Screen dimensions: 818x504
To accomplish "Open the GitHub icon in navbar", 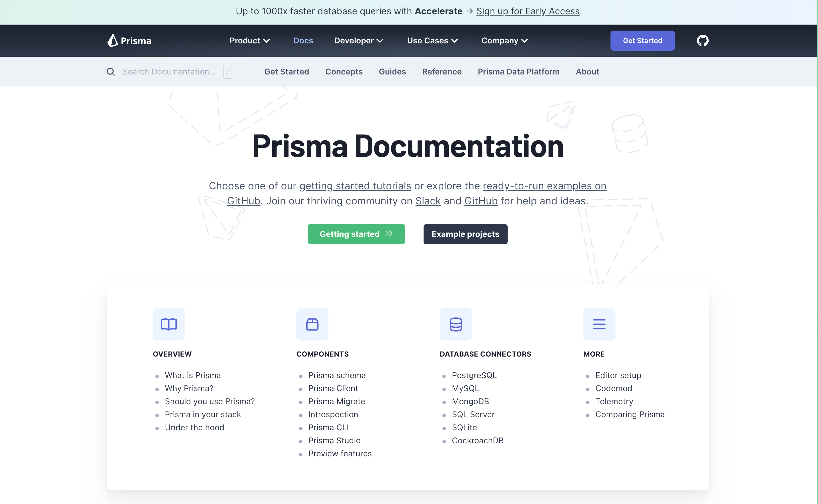I will 703,41.
